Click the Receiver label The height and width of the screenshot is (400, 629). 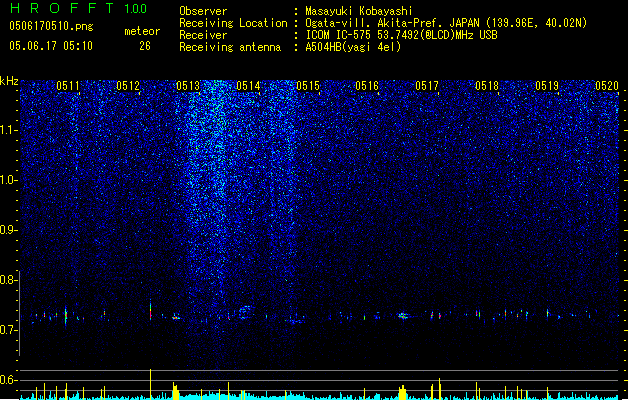point(203,35)
